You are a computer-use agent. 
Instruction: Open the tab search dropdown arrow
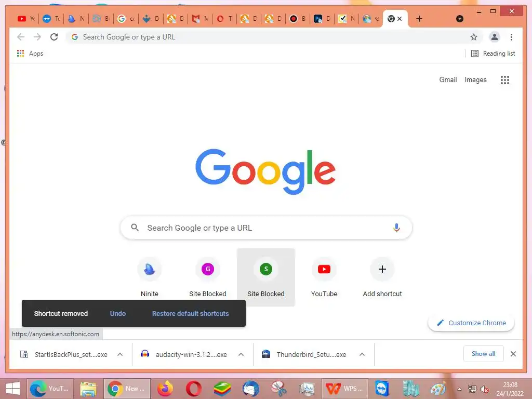coord(460,19)
